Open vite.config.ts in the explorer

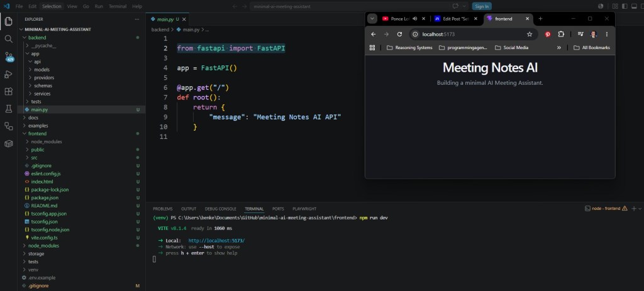[45, 238]
